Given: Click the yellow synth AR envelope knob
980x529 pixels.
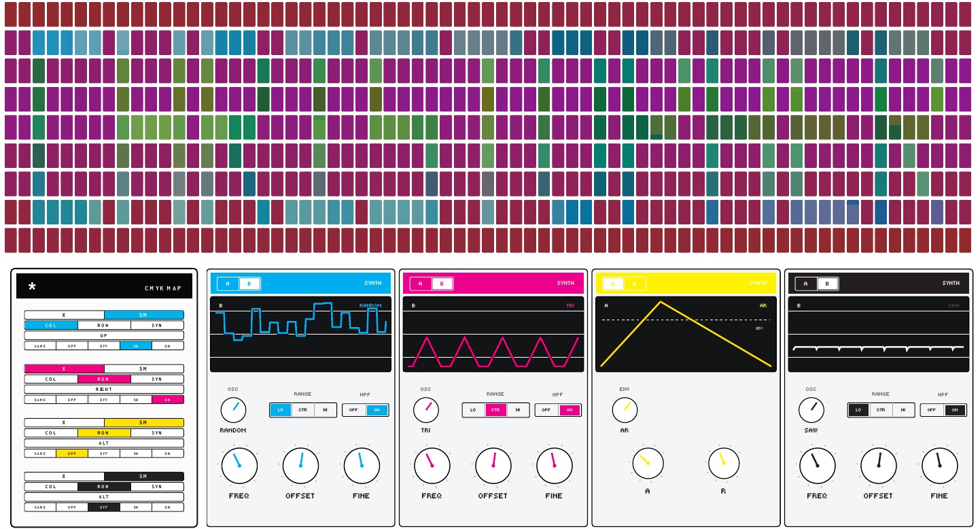Looking at the screenshot, I should (625, 410).
